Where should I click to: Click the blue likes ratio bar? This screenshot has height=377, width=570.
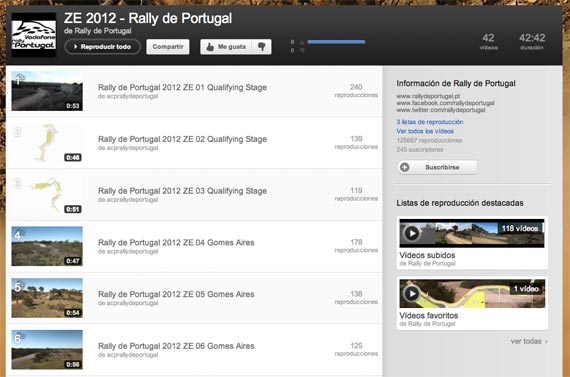coord(336,42)
